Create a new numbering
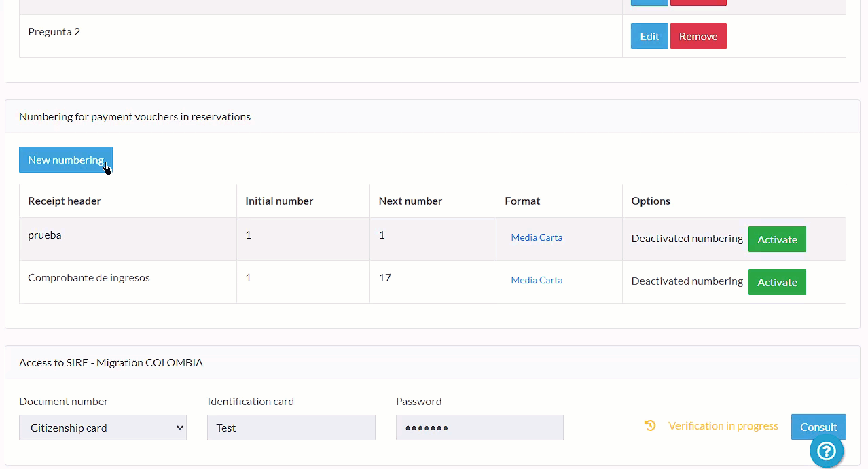Image resolution: width=868 pixels, height=469 pixels. tap(65, 160)
